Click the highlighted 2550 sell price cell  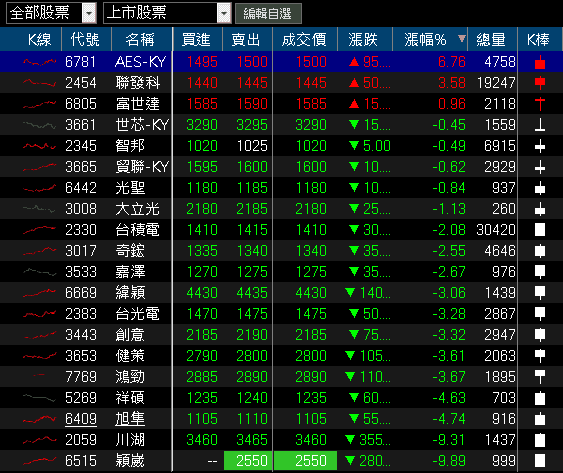(x=248, y=461)
